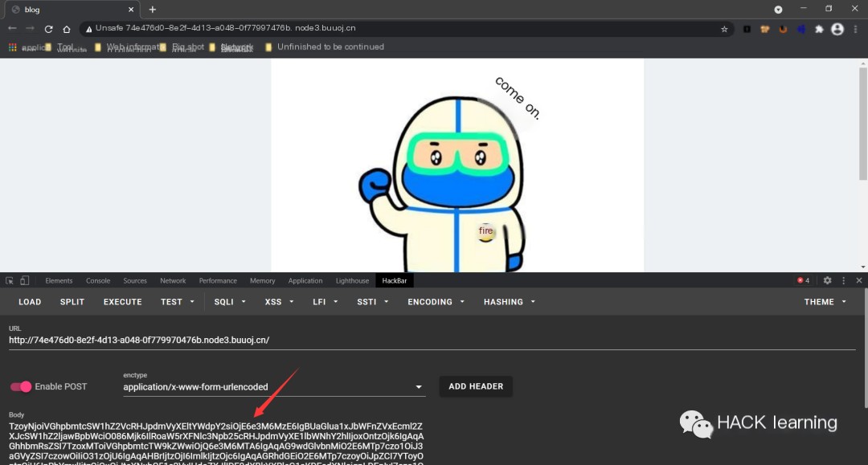Click the tab search dropdown circle icon
Image resolution: width=868 pixels, height=465 pixels.
(778, 10)
